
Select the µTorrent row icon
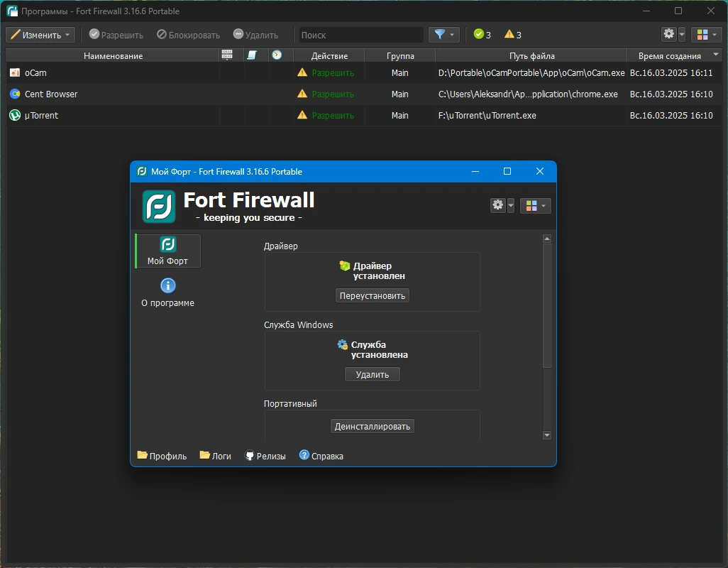coord(15,115)
